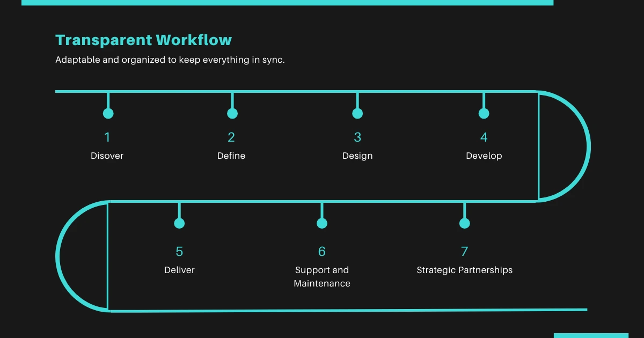The image size is (644, 338).
Task: Click the Develop step label
Action: [484, 156]
